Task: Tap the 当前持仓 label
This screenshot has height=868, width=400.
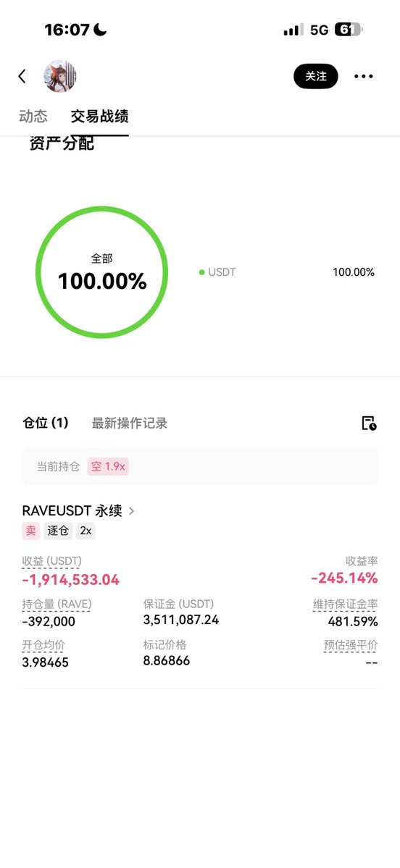Action: (x=58, y=467)
